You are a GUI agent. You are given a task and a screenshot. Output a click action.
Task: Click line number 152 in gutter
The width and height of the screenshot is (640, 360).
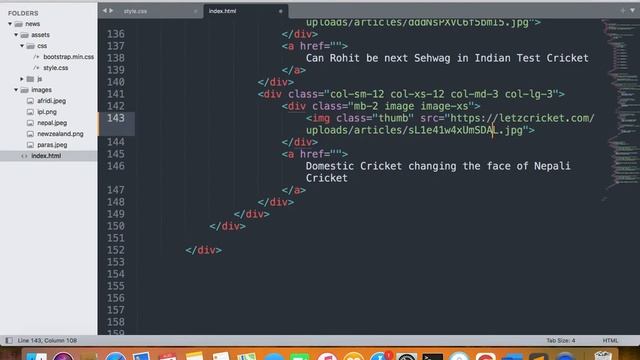pos(116,250)
